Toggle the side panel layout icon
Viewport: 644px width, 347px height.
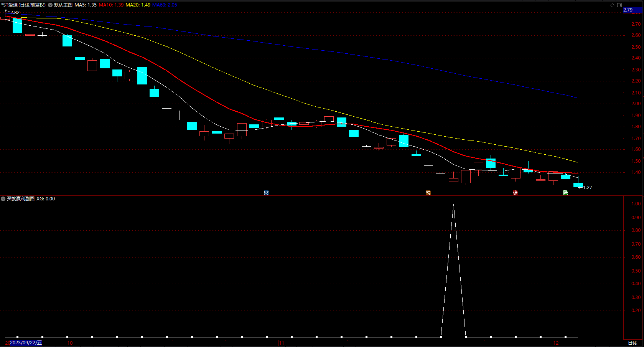click(619, 5)
